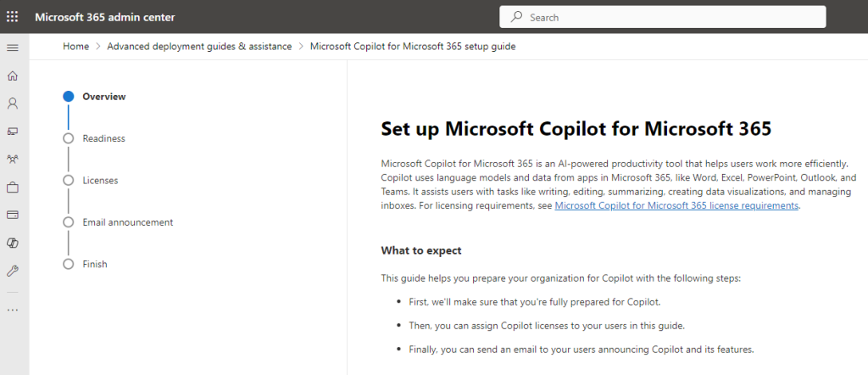This screenshot has height=375, width=868.
Task: Open Copilot license requirements link
Action: coord(676,205)
